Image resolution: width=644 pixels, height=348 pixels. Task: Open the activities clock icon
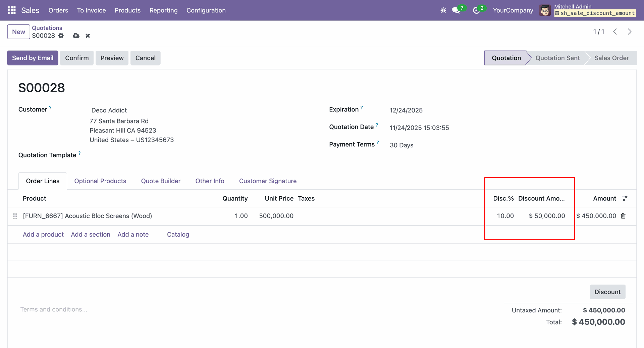[x=476, y=10]
